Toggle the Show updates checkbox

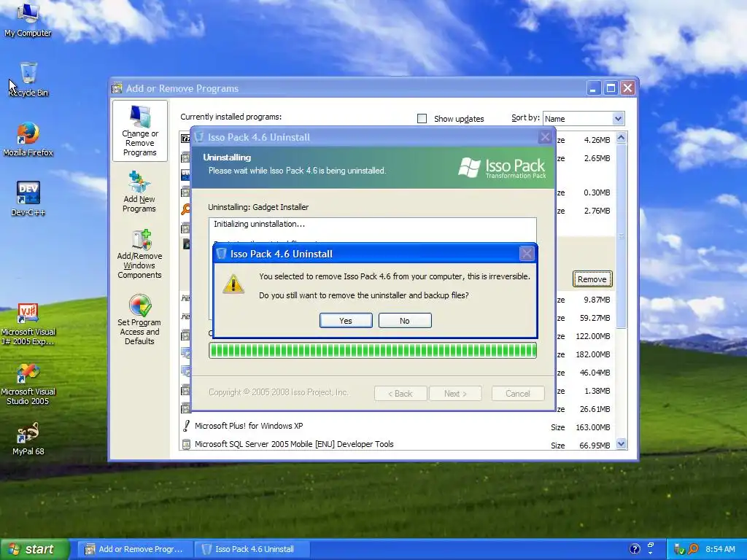click(422, 119)
